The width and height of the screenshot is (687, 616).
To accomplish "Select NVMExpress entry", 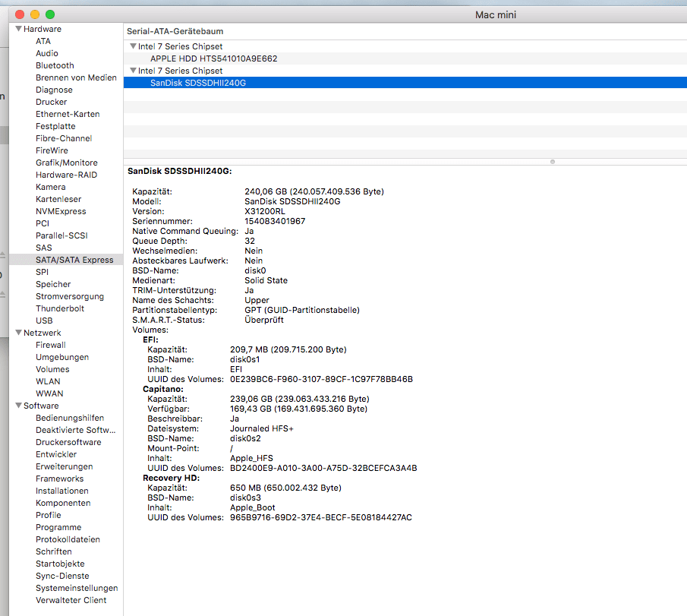I will point(61,211).
